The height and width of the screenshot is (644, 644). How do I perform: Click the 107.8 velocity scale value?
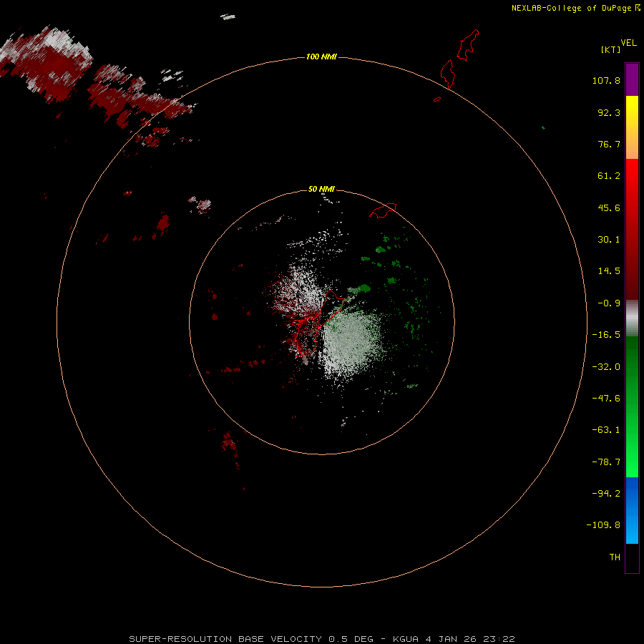click(606, 80)
